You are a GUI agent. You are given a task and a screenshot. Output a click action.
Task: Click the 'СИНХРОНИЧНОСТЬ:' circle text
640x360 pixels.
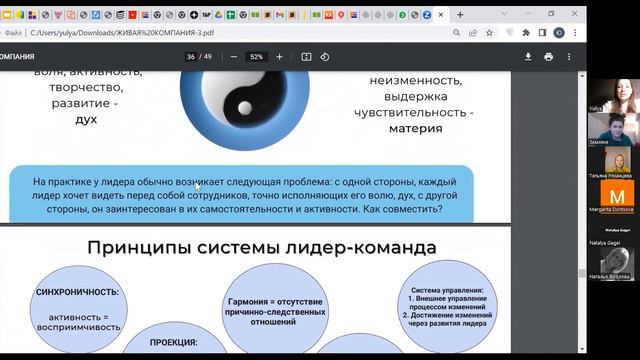point(77,292)
